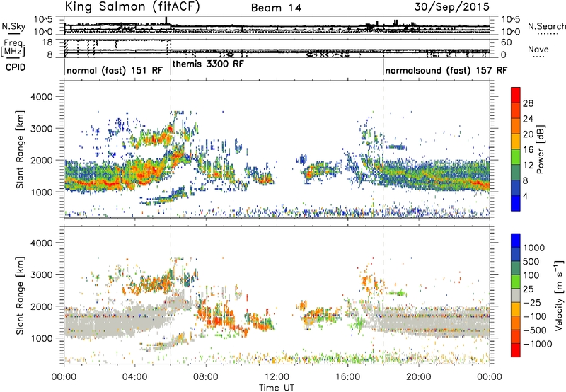Click the 16 label on Power color bar
Viewport: 566px width, 392px height.
(528, 150)
